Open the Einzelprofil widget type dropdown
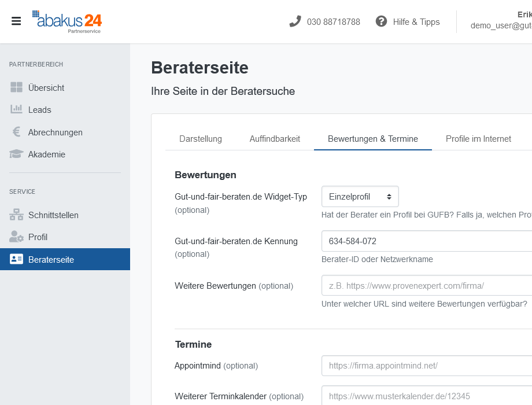 click(360, 197)
